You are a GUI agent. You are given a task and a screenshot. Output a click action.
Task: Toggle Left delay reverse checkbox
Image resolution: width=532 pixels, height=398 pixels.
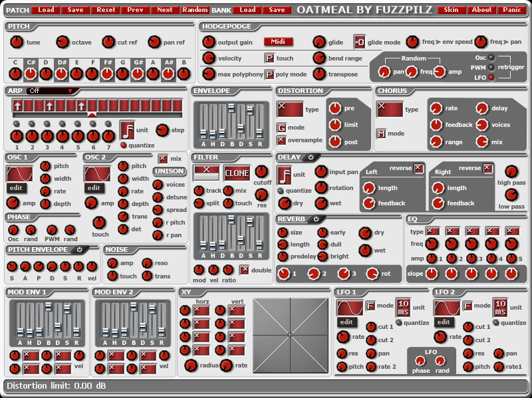tap(418, 168)
